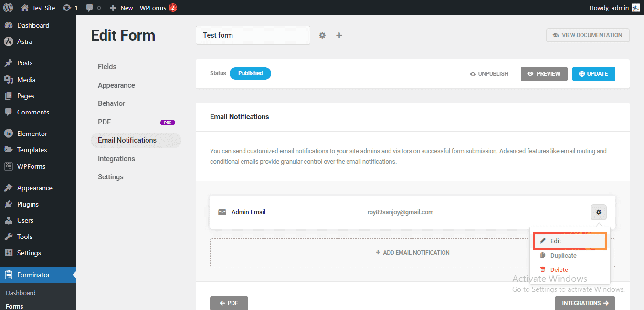Click the Admin Email envelope icon
Image resolution: width=644 pixels, height=310 pixels.
coord(222,212)
